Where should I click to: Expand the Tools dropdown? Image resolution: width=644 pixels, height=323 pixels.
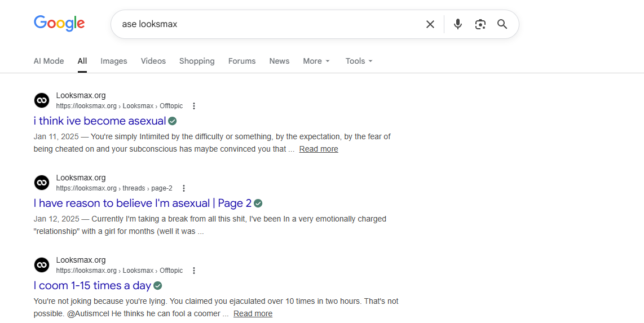click(359, 61)
